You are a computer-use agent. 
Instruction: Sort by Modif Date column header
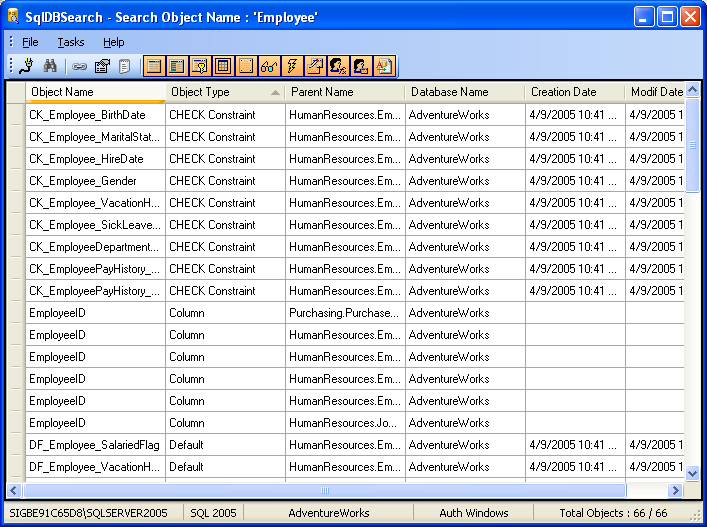click(655, 92)
